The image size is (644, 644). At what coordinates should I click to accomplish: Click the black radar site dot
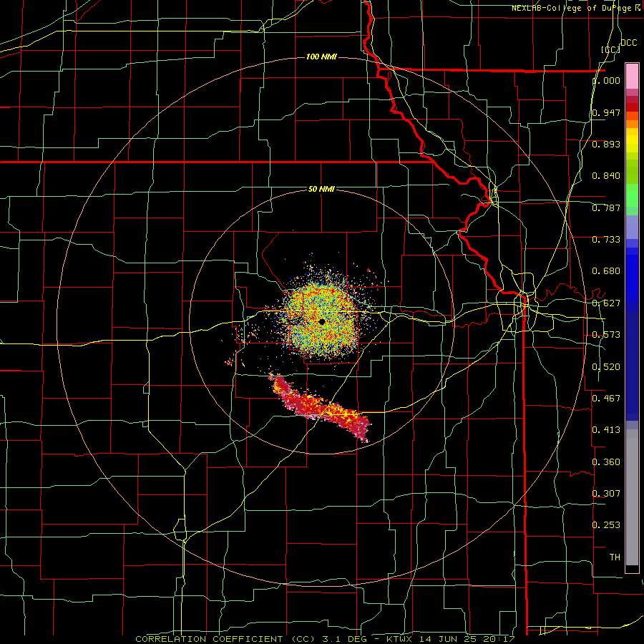(x=321, y=321)
